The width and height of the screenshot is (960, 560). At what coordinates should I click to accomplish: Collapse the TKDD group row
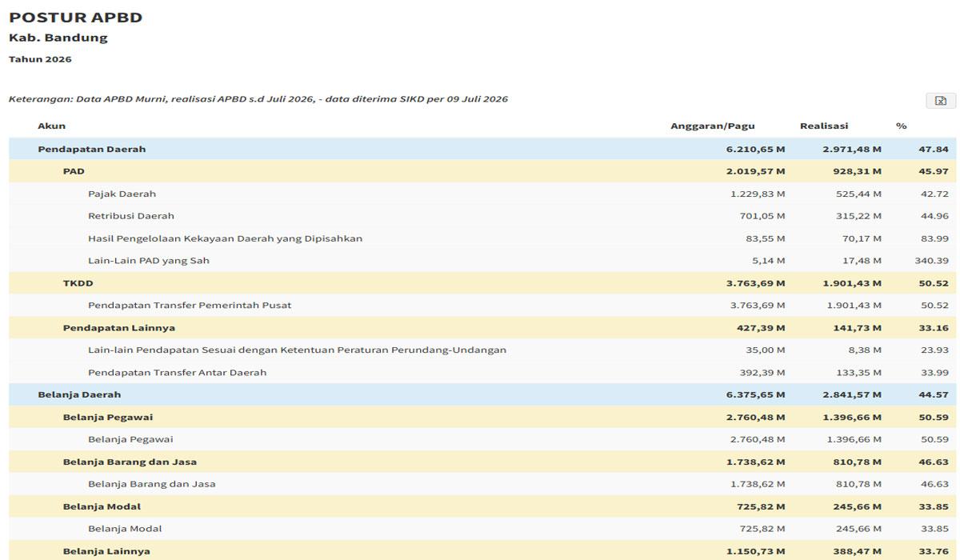482,283
